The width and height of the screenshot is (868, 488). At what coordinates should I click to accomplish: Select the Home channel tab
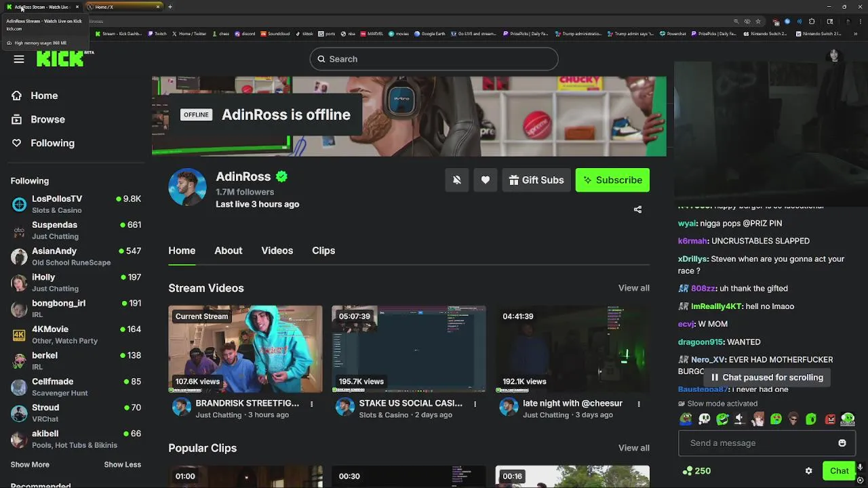pyautogui.click(x=182, y=251)
